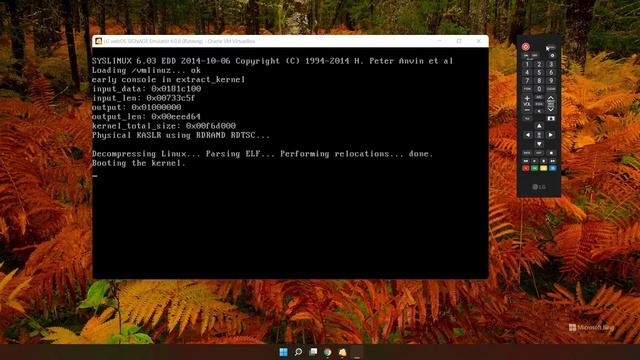
Task: Click the yellow color key on remote
Action: pyautogui.click(x=544, y=168)
